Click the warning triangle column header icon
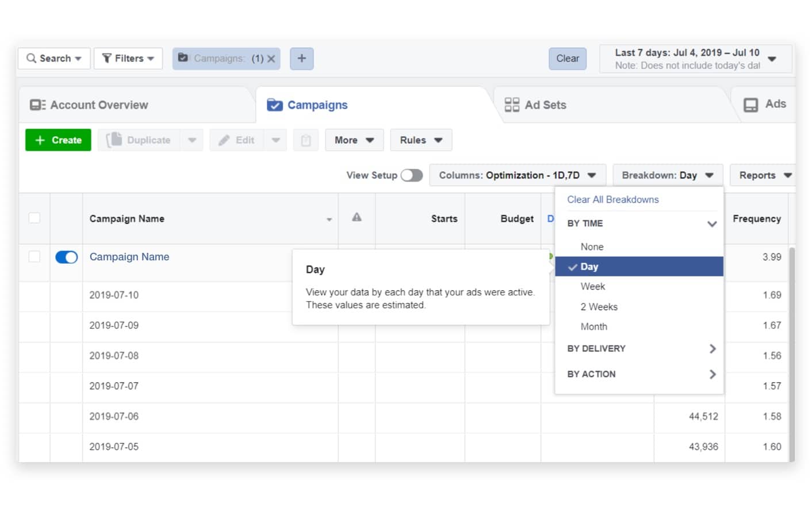Image resolution: width=812 pixels, height=508 pixels. (356, 218)
